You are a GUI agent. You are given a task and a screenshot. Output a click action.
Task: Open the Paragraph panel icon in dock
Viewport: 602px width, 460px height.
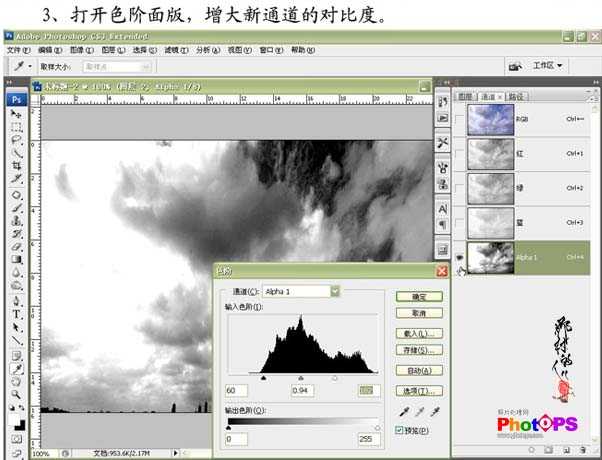[x=443, y=224]
